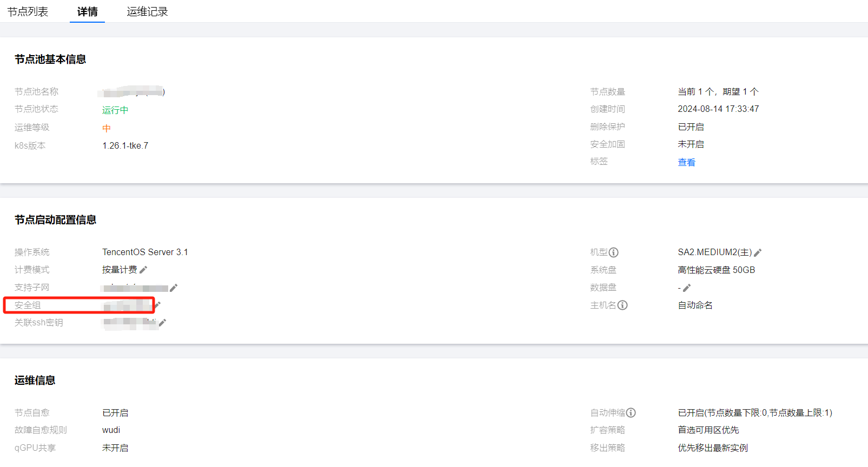Click the k8s version 1.26.1-tke.7 text
868x467 pixels.
[x=125, y=145]
